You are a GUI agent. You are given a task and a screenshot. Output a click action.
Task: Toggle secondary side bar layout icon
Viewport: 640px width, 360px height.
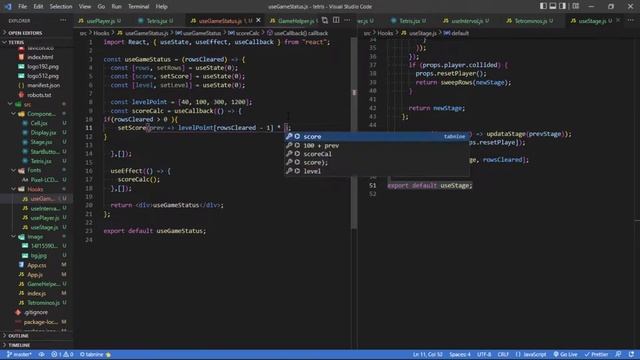click(x=562, y=6)
